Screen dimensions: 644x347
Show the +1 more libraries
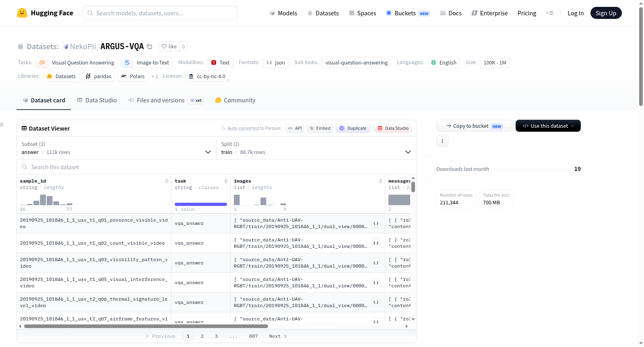click(x=155, y=76)
